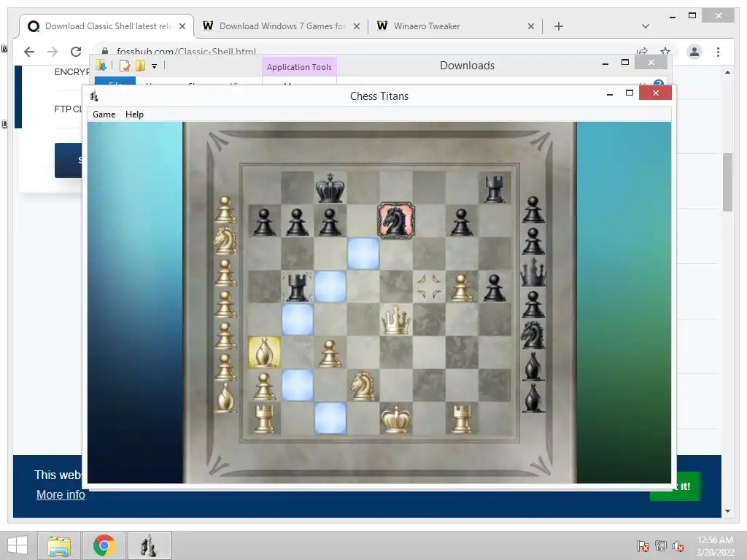The height and width of the screenshot is (560, 747).
Task: Select the highlighted white bishop on a3
Action: tap(264, 352)
